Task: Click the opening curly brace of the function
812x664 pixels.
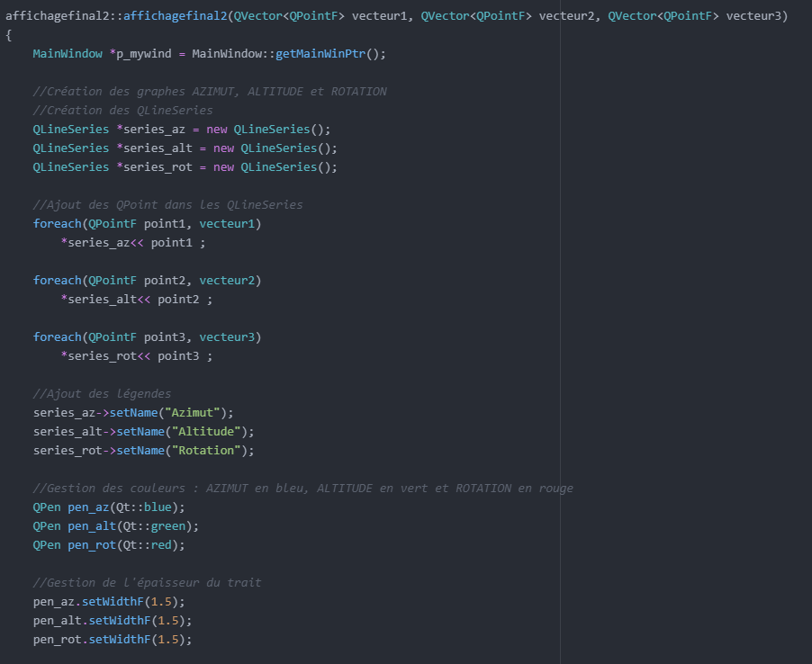Action: [9, 35]
